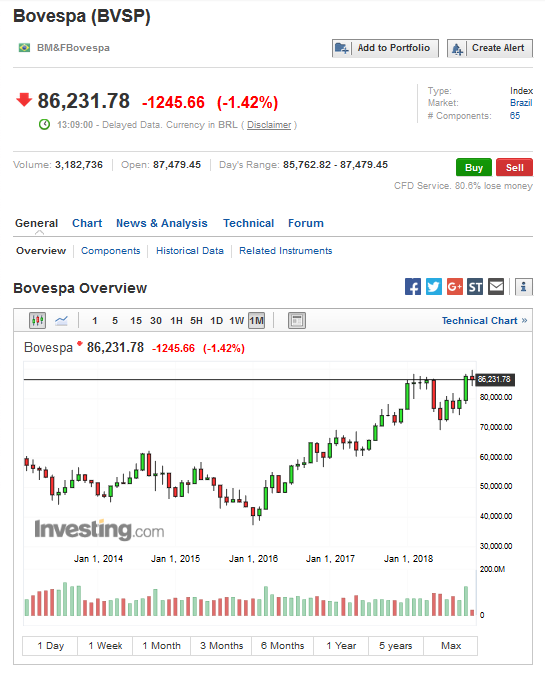Screen dimensions: 545x678
Task: Click the 65 components link
Action: click(x=515, y=115)
